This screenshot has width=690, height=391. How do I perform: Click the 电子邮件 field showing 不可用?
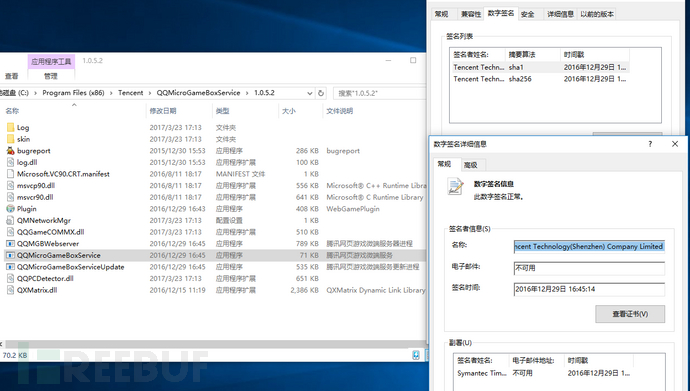[589, 268]
